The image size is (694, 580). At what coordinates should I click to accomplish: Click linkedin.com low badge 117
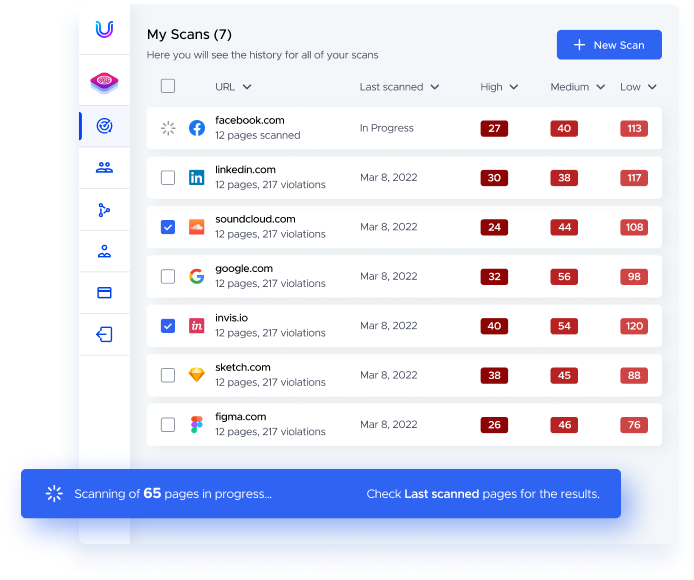pyautogui.click(x=634, y=178)
